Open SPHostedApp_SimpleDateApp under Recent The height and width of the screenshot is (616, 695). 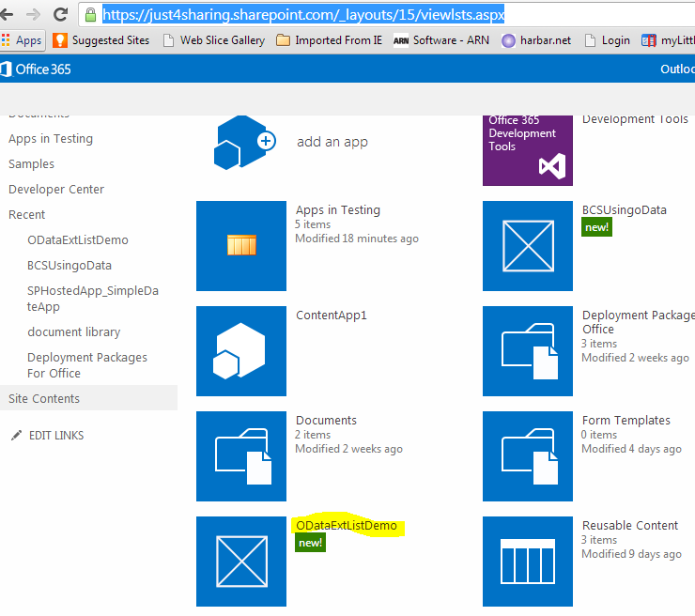(x=93, y=299)
